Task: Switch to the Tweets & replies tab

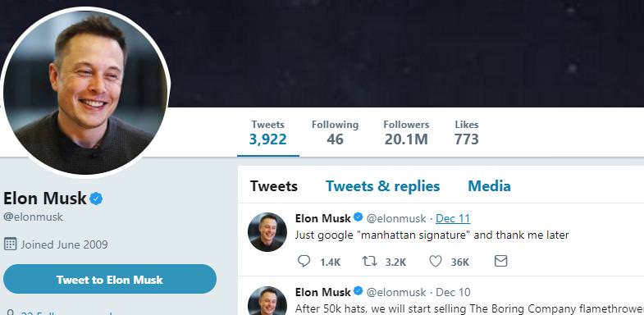Action: point(383,186)
